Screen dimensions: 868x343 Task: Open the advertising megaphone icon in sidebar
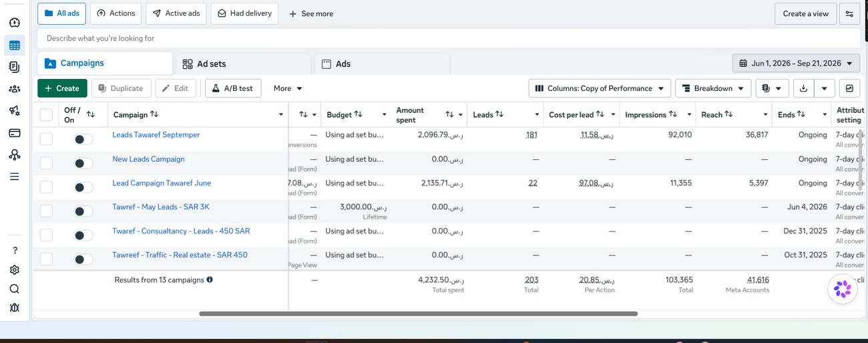coord(15,110)
